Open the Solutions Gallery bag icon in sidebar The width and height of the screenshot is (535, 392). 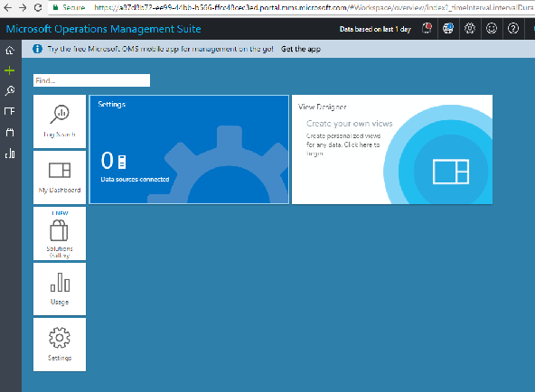tap(10, 132)
